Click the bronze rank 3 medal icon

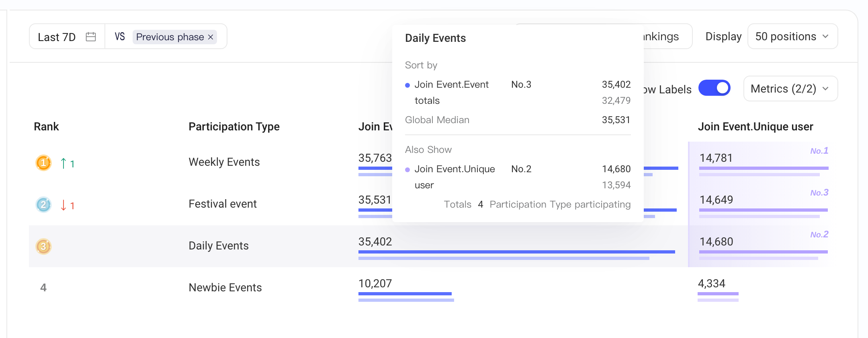pos(43,247)
